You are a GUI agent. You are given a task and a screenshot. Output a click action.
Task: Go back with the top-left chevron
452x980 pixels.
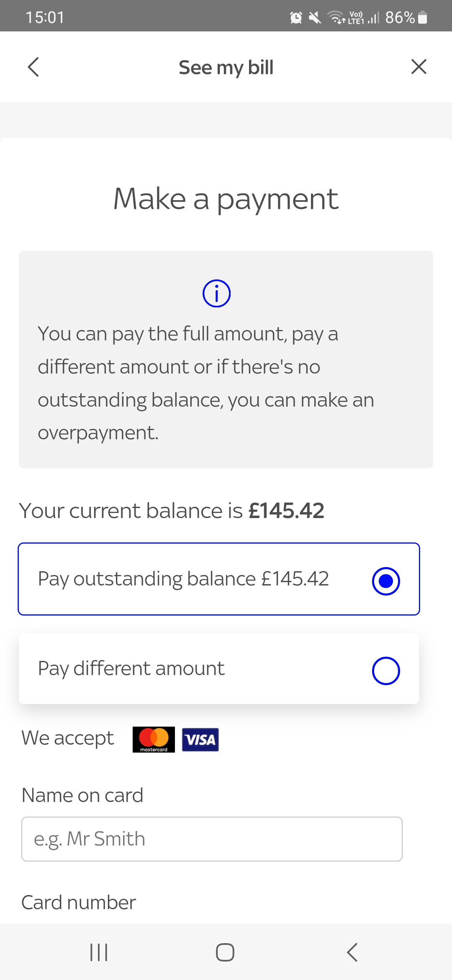[33, 67]
